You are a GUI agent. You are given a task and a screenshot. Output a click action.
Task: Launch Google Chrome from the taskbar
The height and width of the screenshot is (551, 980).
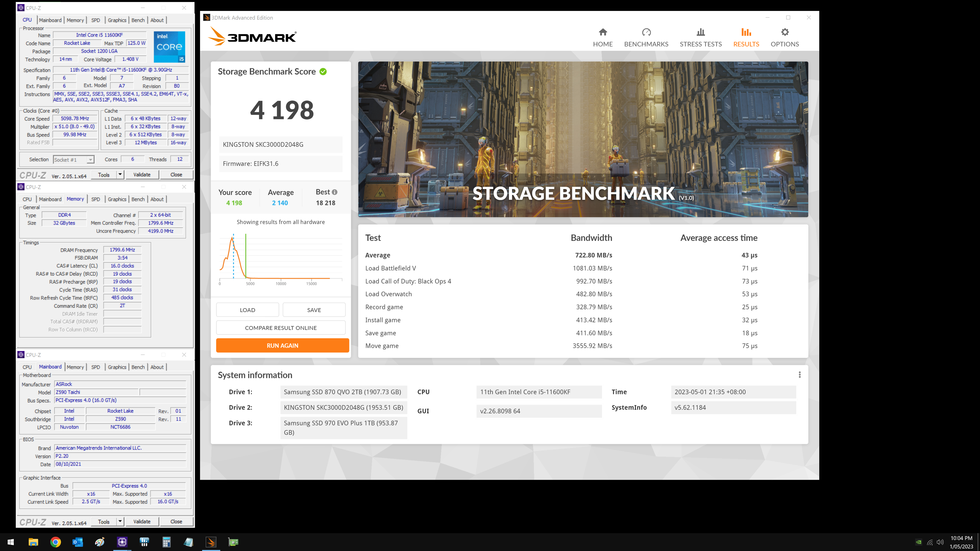coord(56,542)
